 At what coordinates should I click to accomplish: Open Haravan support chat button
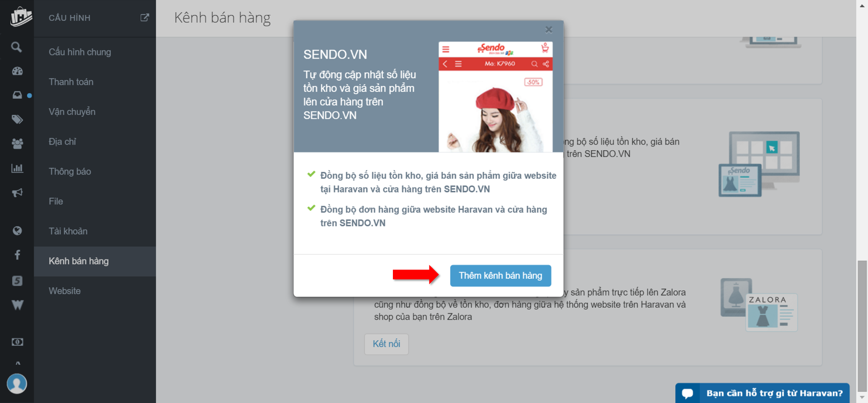762,393
